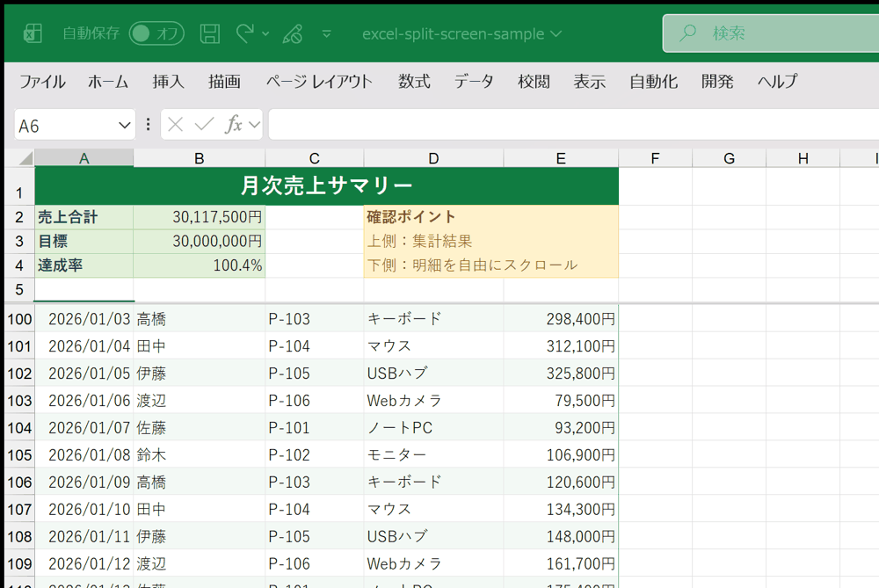Click the モニター cell in row 105
Screen dimensions: 879x588
pyautogui.click(x=433, y=454)
